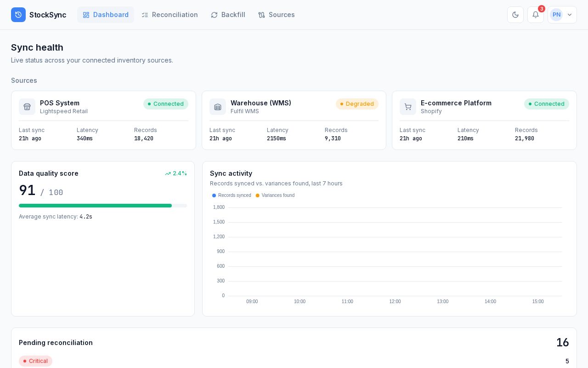Click Warehouse latency value 2150ms
The image size is (588, 368).
tap(277, 138)
